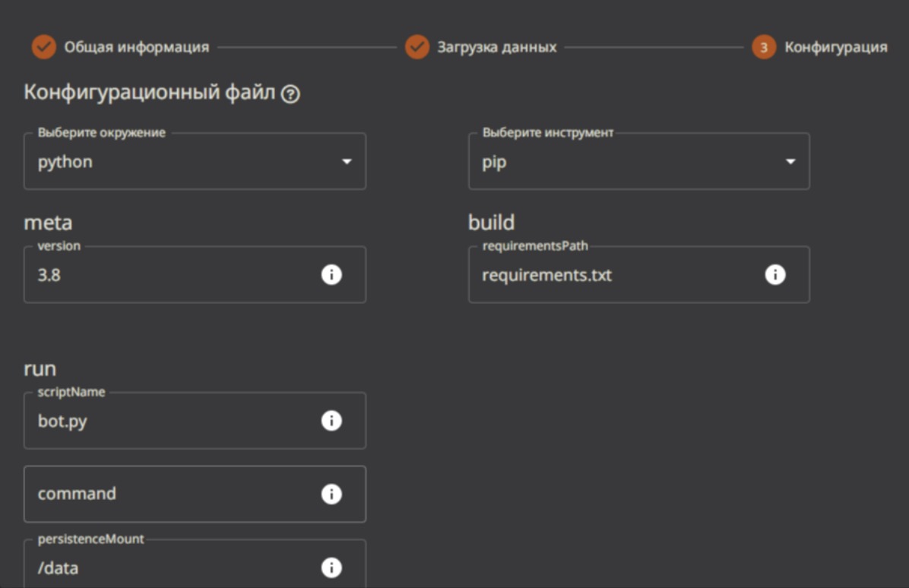Click info icon in version field
The image size is (909, 588).
click(x=331, y=274)
